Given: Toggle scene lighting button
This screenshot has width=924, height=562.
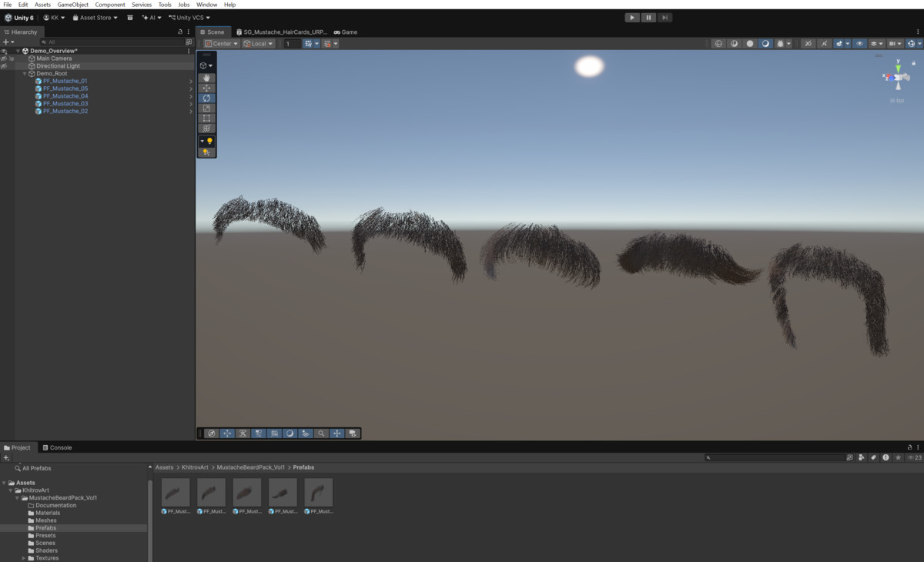Looking at the screenshot, I should [x=824, y=44].
